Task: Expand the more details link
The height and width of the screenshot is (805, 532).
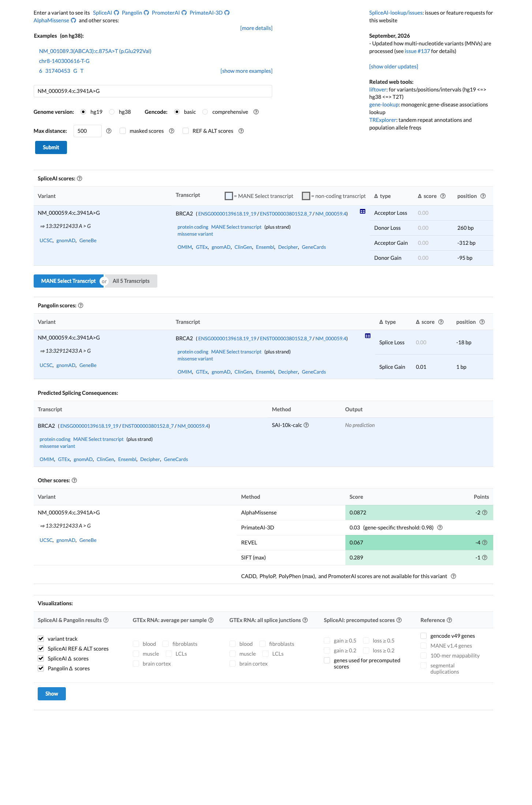Action: coord(256,28)
